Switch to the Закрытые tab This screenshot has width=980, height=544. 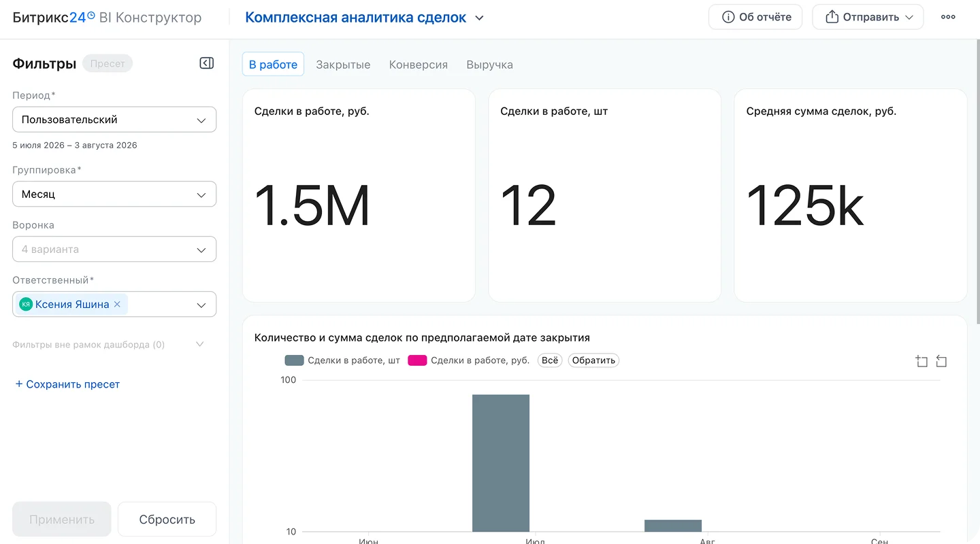pos(343,65)
